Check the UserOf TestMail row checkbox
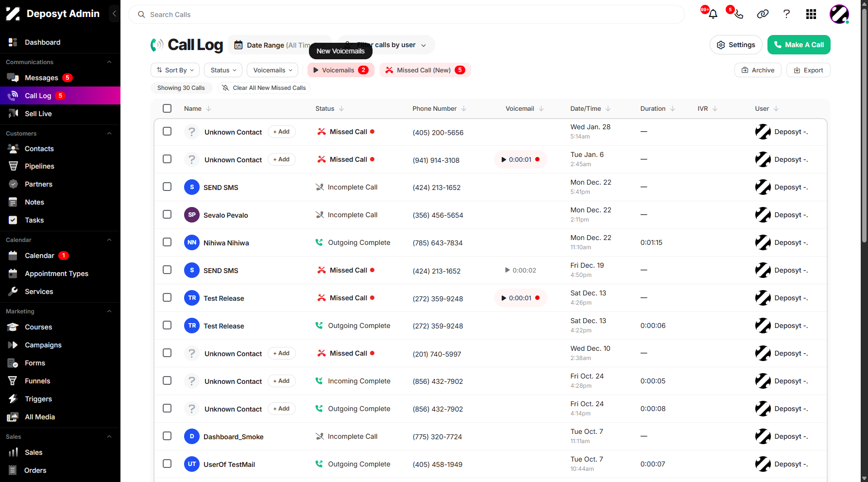868x482 pixels. pyautogui.click(x=167, y=464)
